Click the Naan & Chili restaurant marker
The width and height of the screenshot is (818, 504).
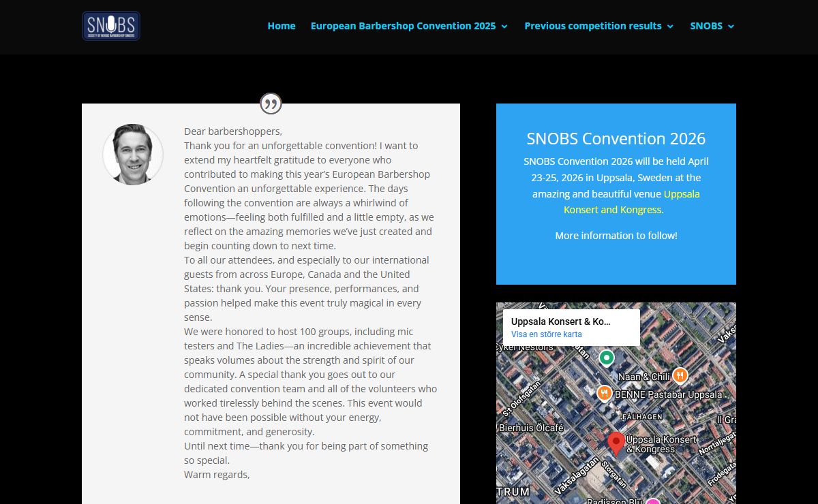(x=680, y=375)
